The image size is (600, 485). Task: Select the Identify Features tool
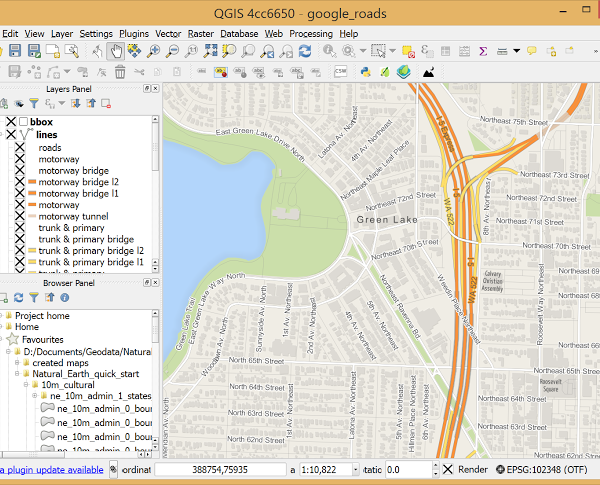tap(329, 51)
